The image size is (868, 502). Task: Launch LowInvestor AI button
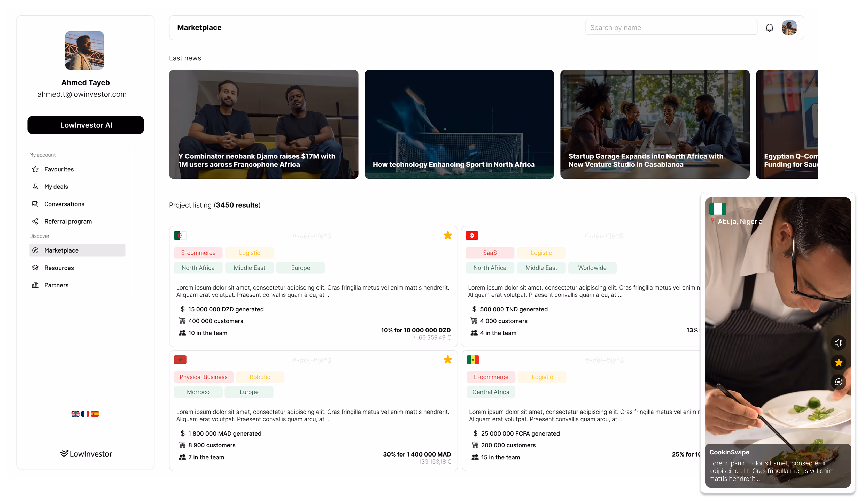point(86,125)
